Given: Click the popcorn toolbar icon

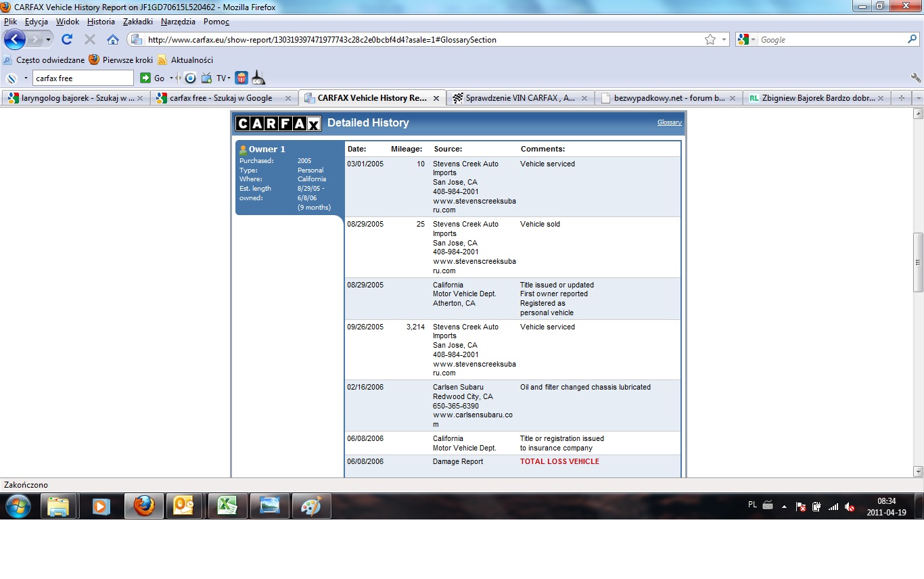Looking at the screenshot, I should [x=241, y=78].
